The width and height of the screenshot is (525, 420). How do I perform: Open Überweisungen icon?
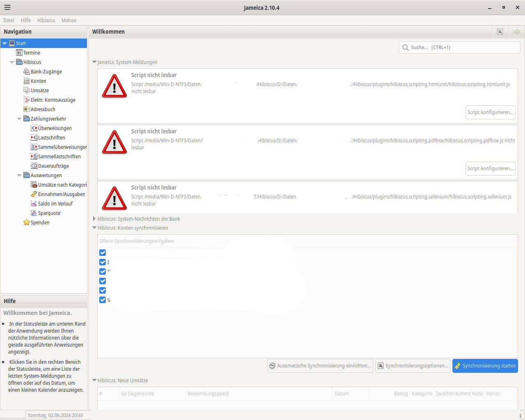point(34,128)
